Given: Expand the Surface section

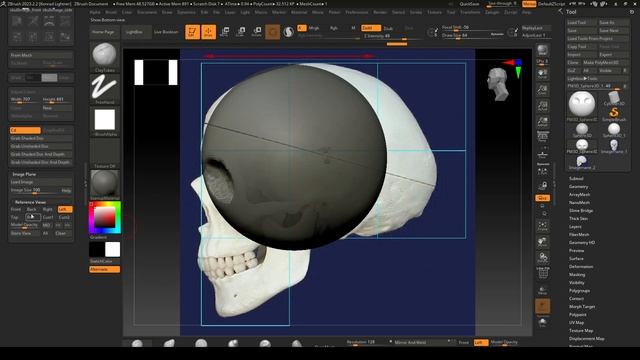Looking at the screenshot, I should tap(576, 259).
